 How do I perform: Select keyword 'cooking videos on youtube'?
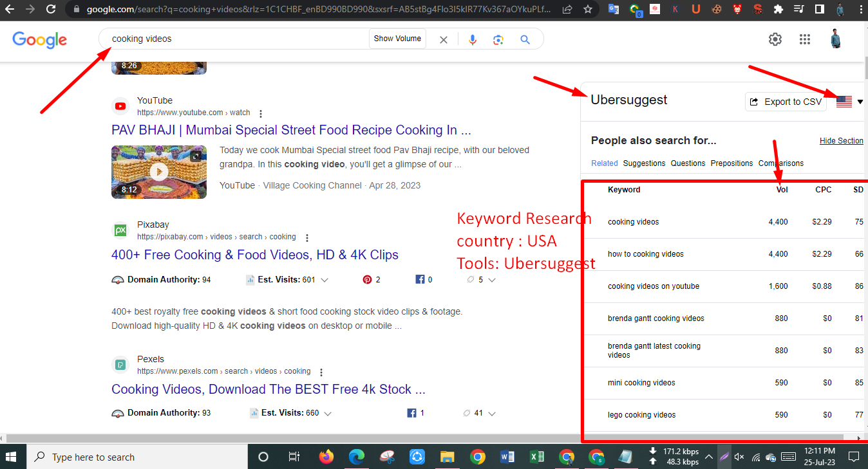[654, 286]
